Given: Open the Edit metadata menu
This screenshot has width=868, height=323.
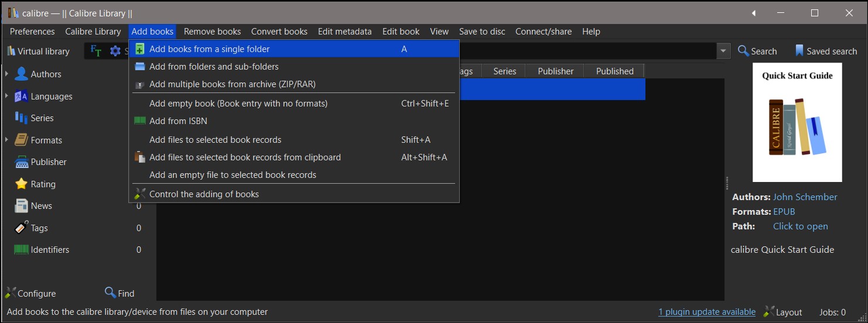Looking at the screenshot, I should pyautogui.click(x=344, y=32).
